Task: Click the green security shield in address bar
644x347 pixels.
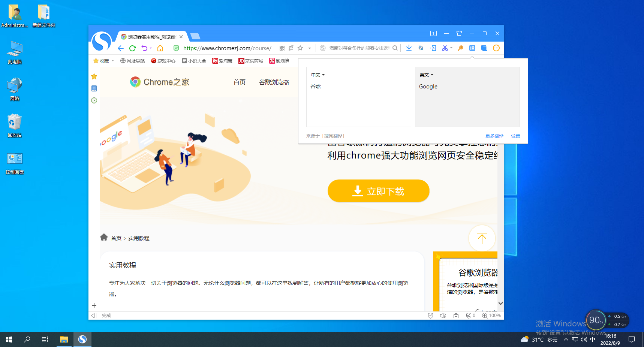Action: pyautogui.click(x=176, y=48)
